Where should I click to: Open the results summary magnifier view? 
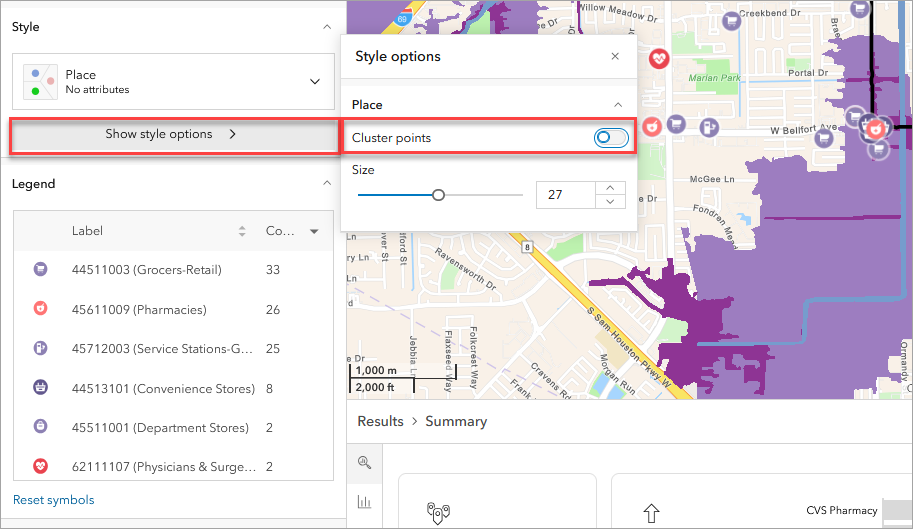(363, 462)
